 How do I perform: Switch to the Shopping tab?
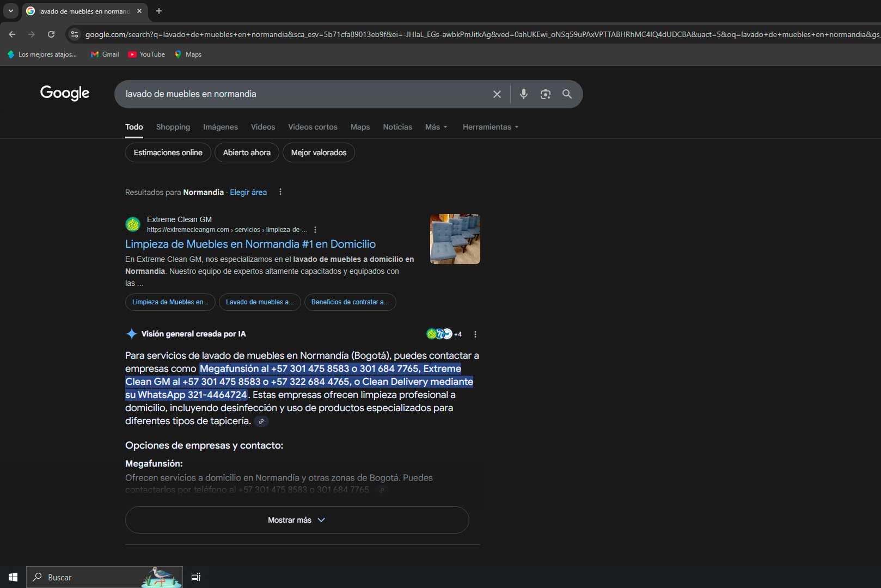click(x=173, y=127)
